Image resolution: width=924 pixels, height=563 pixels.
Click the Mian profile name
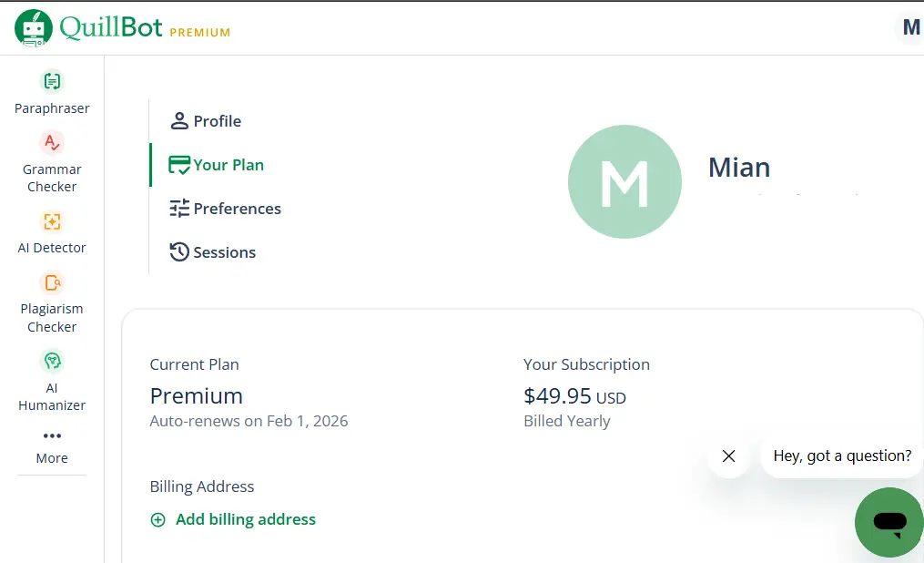[739, 168]
